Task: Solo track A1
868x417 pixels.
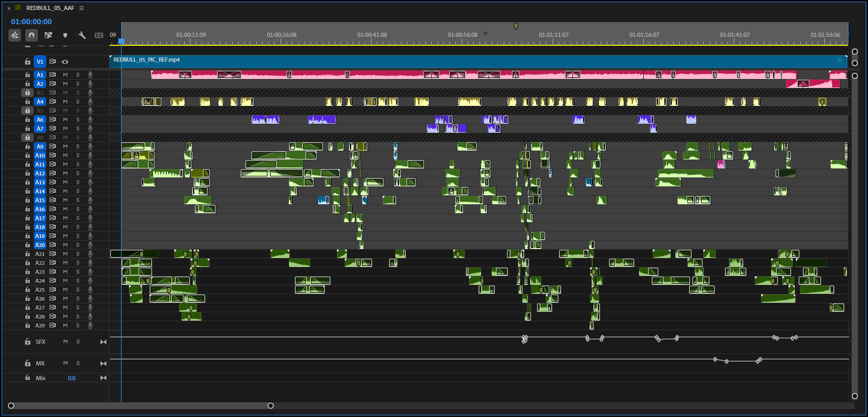Action: tap(78, 75)
